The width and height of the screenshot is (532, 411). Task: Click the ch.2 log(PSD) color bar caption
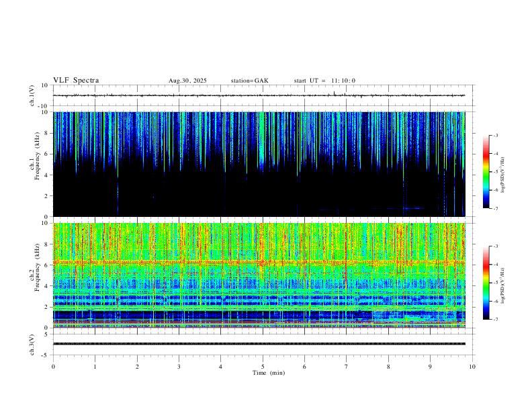coord(503,285)
